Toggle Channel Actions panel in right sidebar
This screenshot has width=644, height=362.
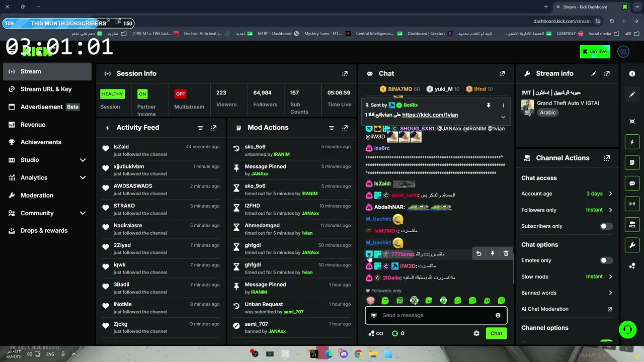click(x=632, y=224)
